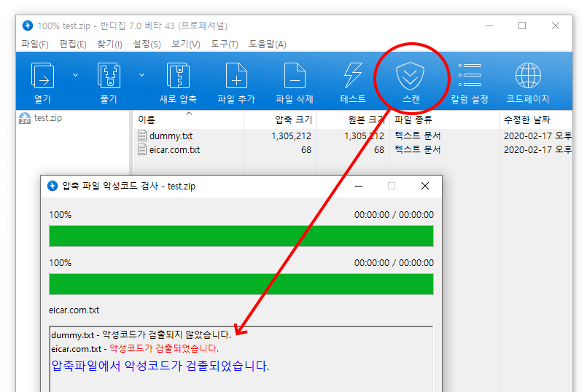The width and height of the screenshot is (587, 392).
Task: Click the eicar.com.txt label under progress bars
Action: click(x=74, y=310)
